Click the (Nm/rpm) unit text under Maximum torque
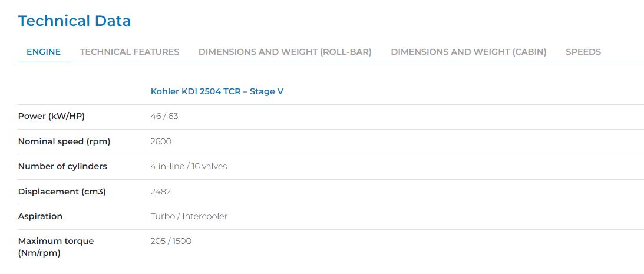 point(39,253)
